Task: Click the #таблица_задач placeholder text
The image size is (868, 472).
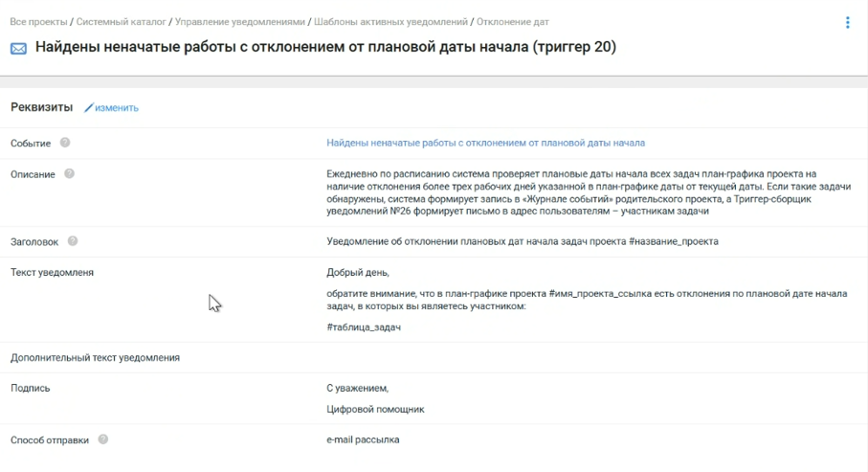Action: (363, 327)
